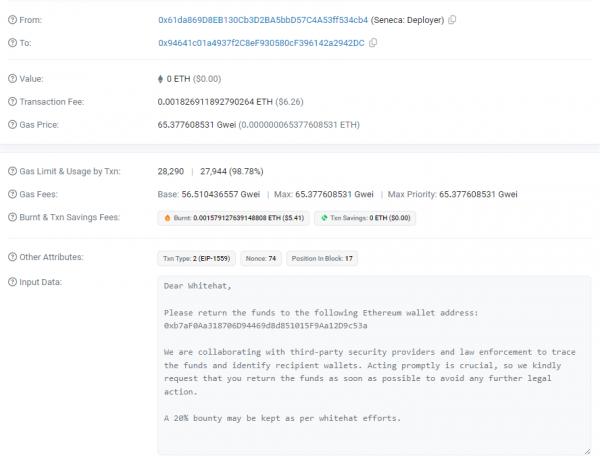Screen dimensions: 600x456
Task: Click the Other Attributes help icon
Action: pos(11,258)
